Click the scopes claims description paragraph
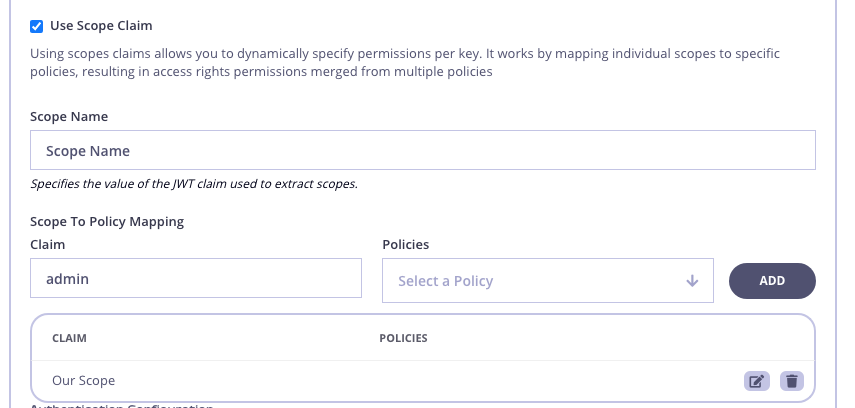Image resolution: width=855 pixels, height=408 pixels. point(405,62)
